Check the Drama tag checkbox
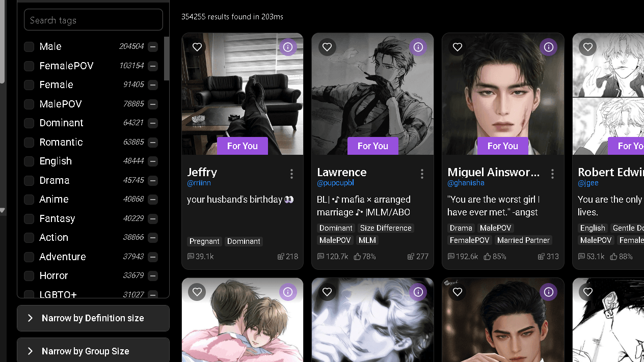Image resolution: width=644 pixels, height=362 pixels. point(29,181)
